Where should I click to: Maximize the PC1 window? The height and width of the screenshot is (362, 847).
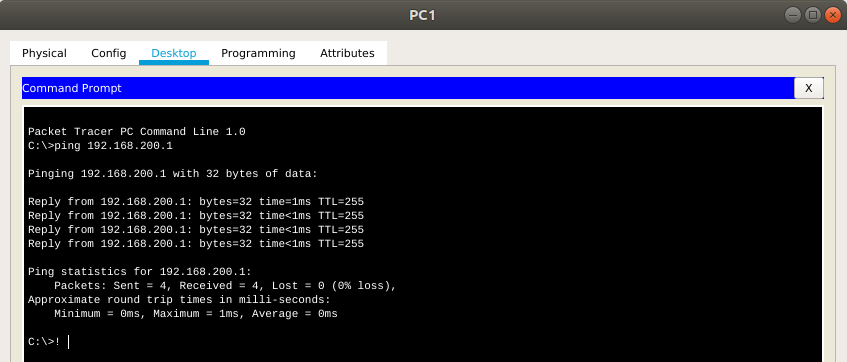[x=812, y=15]
